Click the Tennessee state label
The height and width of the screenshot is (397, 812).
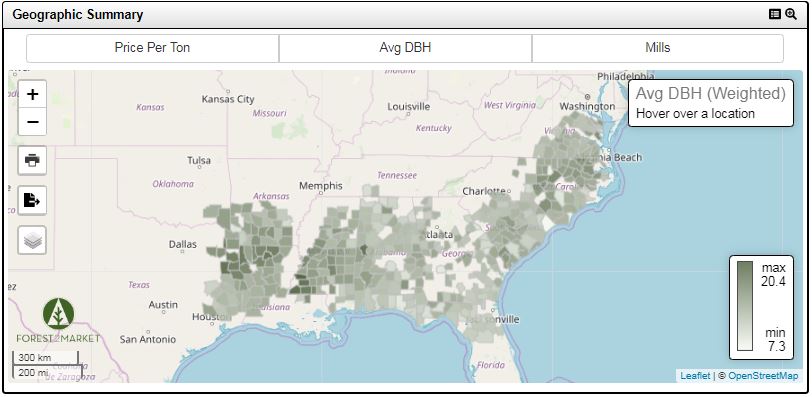click(397, 175)
